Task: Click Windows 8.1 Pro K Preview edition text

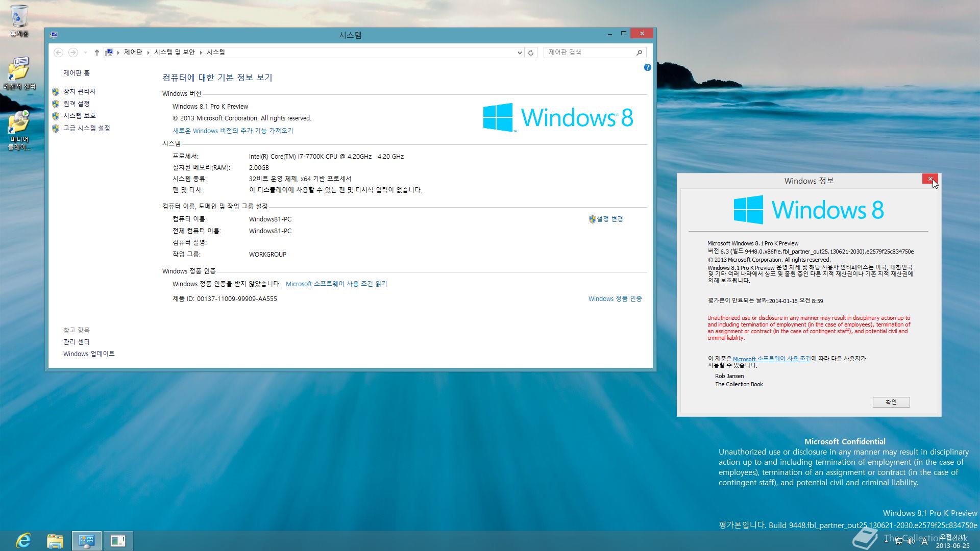Action: (x=210, y=107)
